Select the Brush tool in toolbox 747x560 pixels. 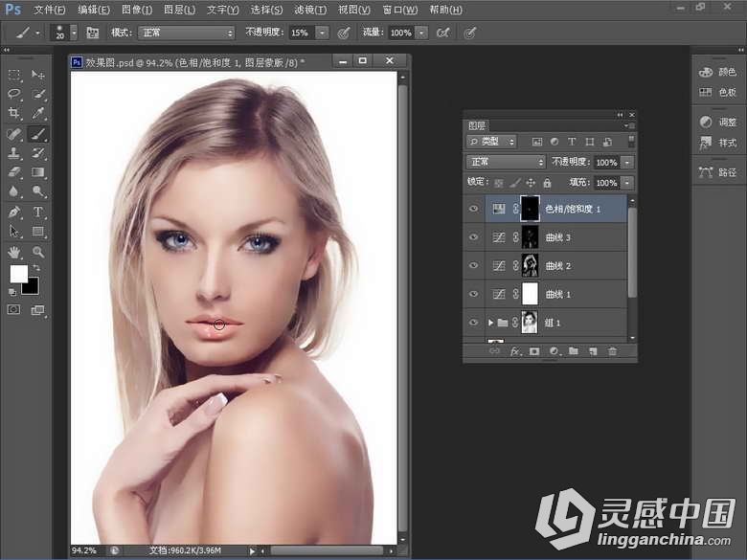pos(38,134)
